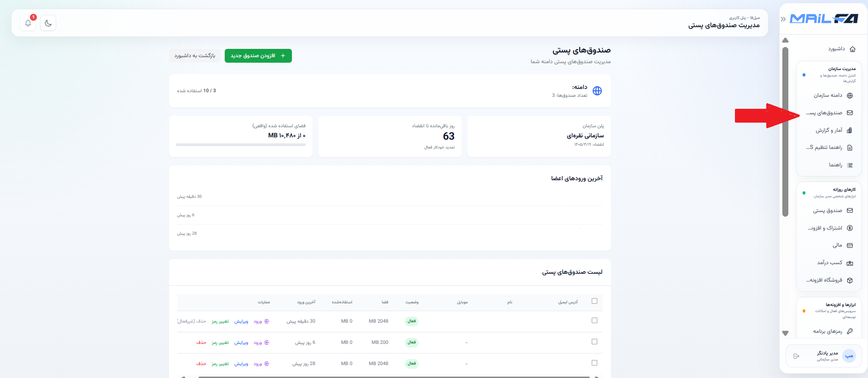
Task: Open دامنه سازمان globe icon item
Action: (850, 95)
